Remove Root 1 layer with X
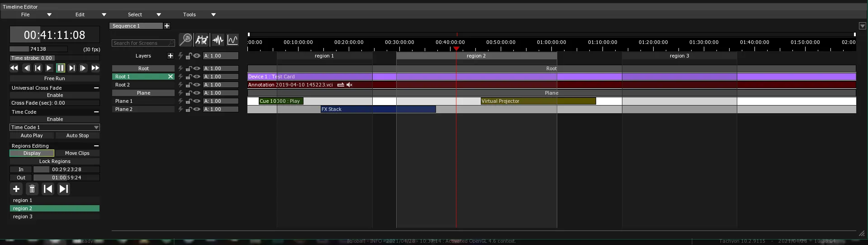 pos(171,77)
